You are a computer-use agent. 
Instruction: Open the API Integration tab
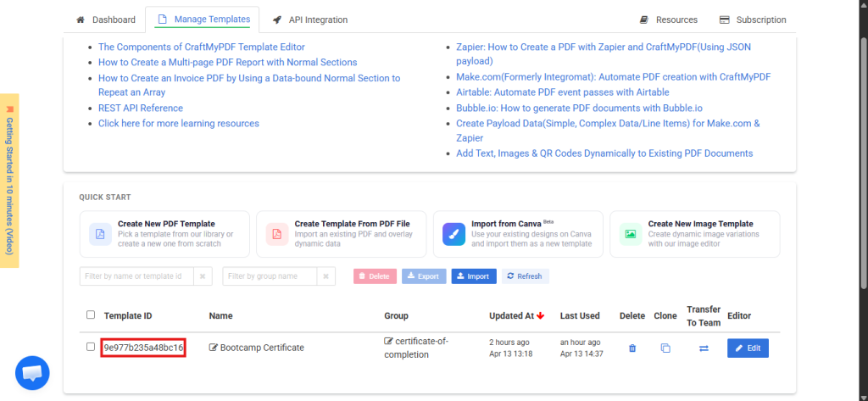click(310, 19)
